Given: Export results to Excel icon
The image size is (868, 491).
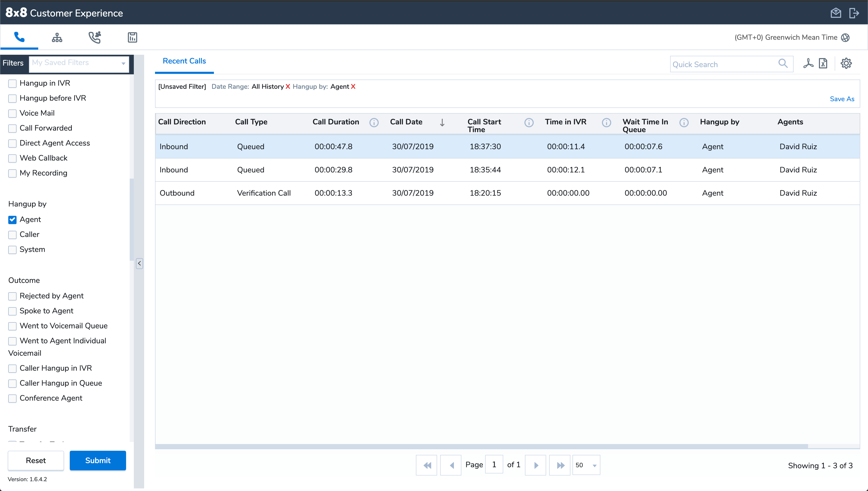Looking at the screenshot, I should 823,64.
